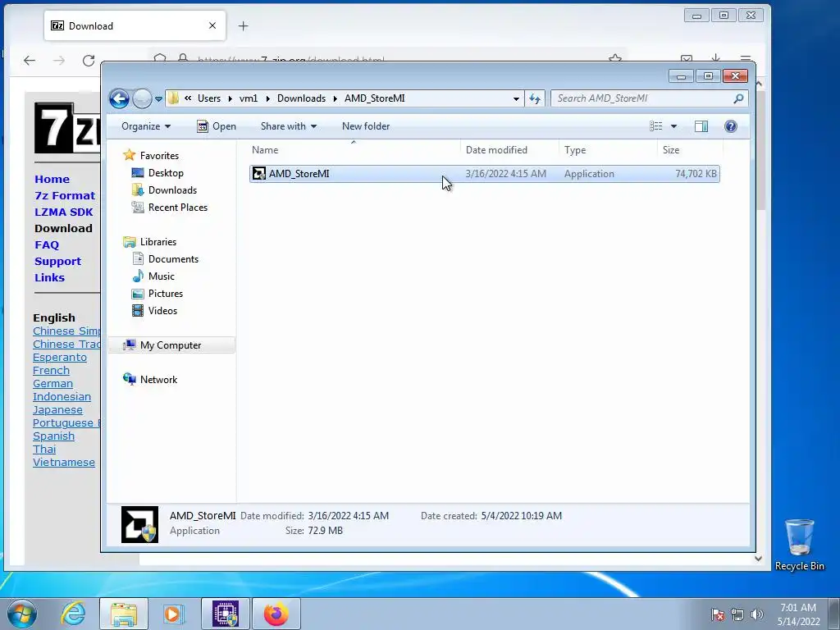Click the LZMA SDK link
This screenshot has width=840, height=630.
pos(64,212)
